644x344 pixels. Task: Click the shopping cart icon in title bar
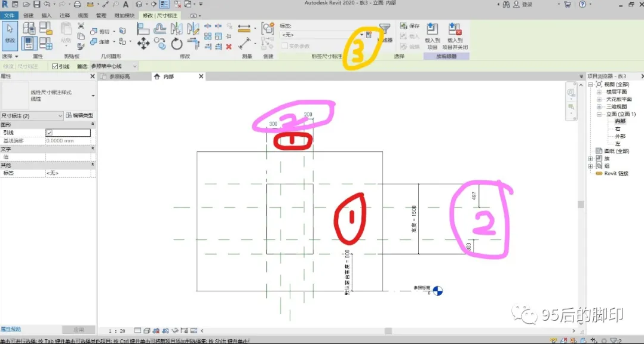click(568, 5)
